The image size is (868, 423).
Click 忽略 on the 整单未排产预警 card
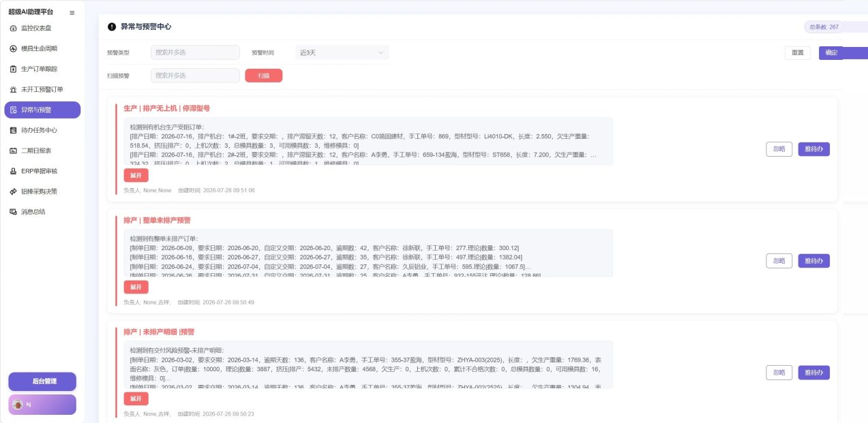click(x=779, y=261)
